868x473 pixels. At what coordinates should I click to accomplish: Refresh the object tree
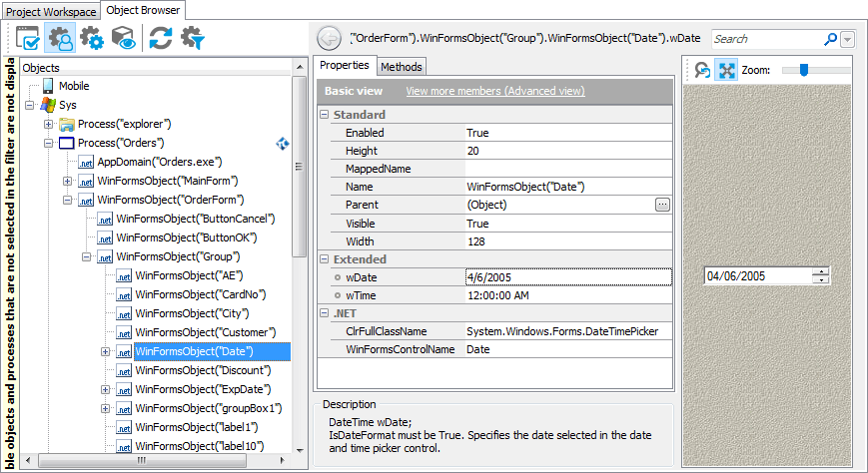pos(160,39)
